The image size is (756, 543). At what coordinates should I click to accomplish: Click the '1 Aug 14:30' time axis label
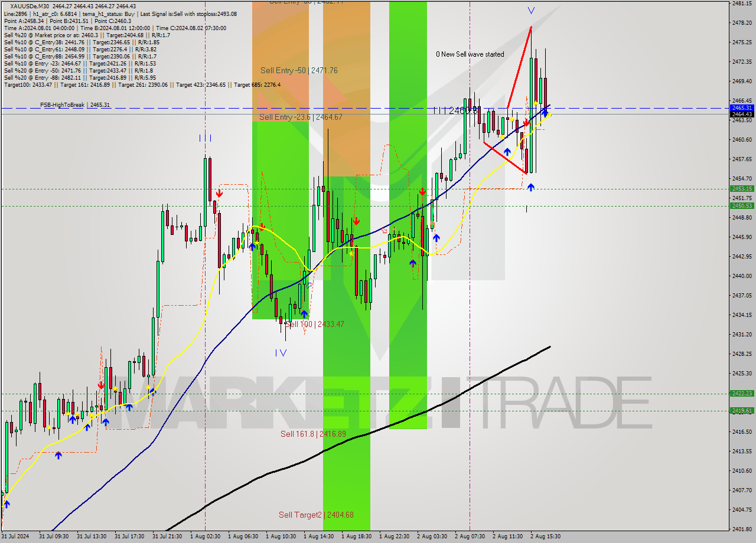click(318, 537)
